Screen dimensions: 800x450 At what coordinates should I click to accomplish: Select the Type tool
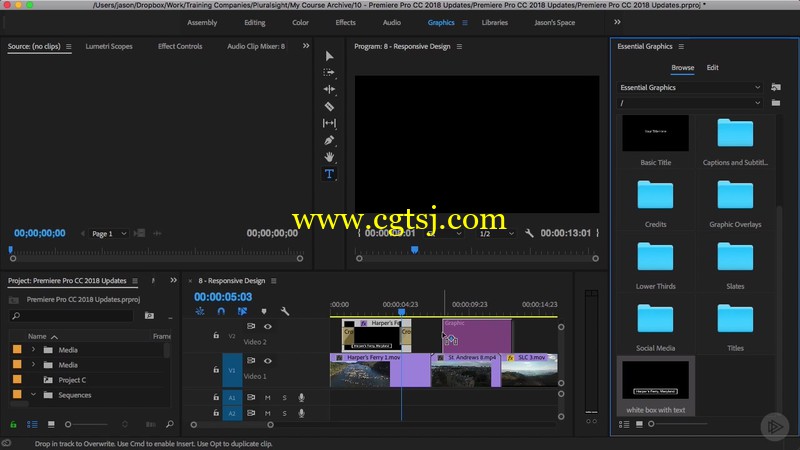click(329, 174)
